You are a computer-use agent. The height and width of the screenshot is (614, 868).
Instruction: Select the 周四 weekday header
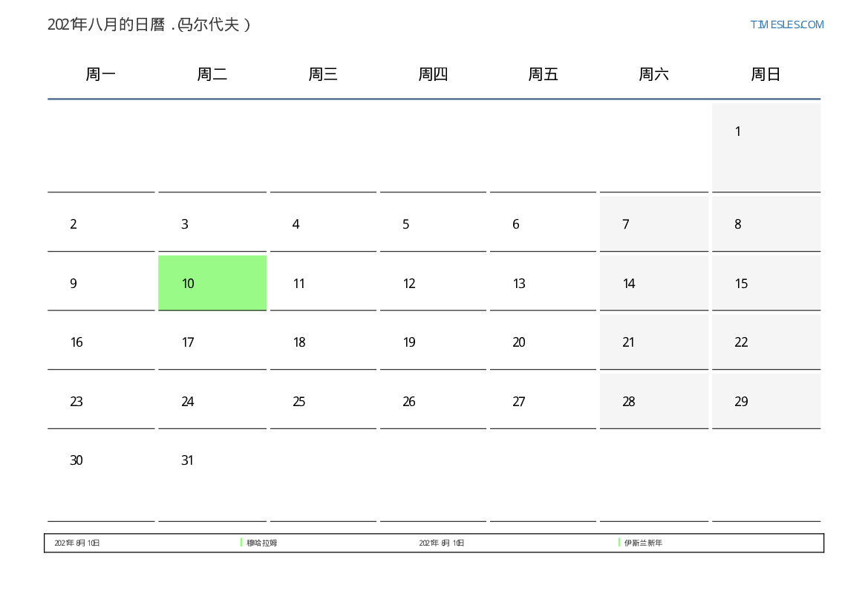pyautogui.click(x=433, y=74)
